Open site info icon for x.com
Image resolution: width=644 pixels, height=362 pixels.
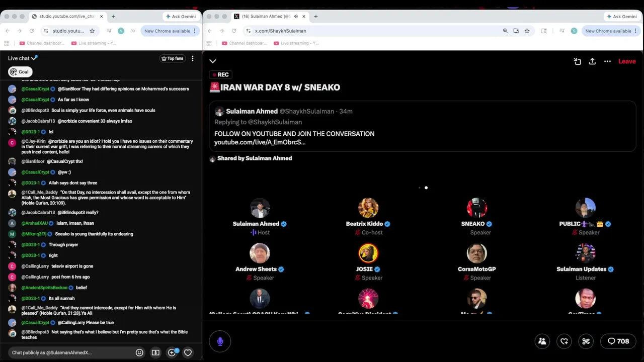tap(248, 31)
